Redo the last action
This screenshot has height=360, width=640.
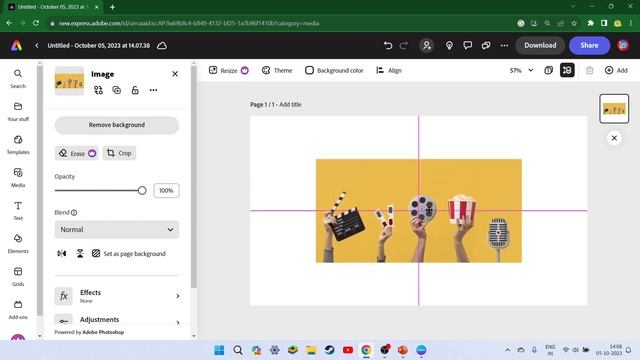tap(404, 45)
